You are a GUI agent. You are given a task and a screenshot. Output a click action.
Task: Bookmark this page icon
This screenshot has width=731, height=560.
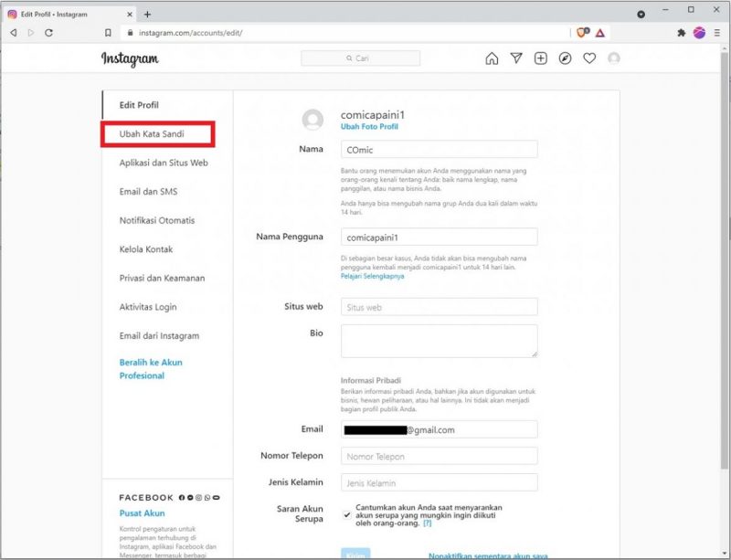(108, 33)
